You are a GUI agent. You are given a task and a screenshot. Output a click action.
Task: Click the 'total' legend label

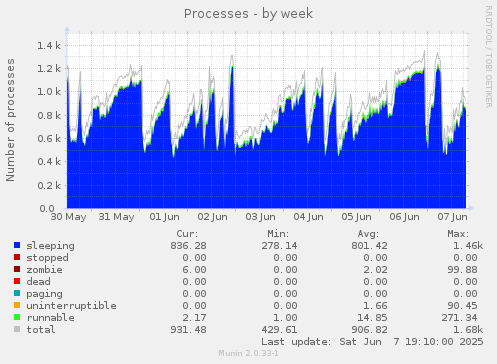point(41,330)
